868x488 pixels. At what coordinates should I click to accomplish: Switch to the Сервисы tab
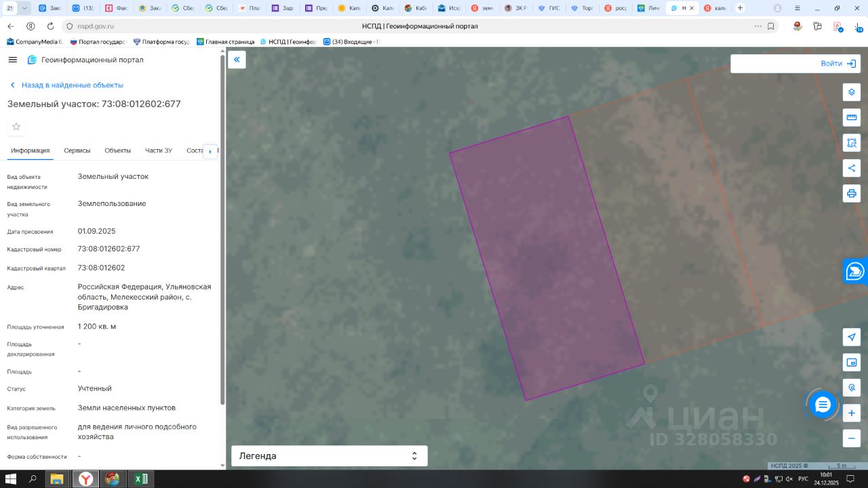pos(77,150)
